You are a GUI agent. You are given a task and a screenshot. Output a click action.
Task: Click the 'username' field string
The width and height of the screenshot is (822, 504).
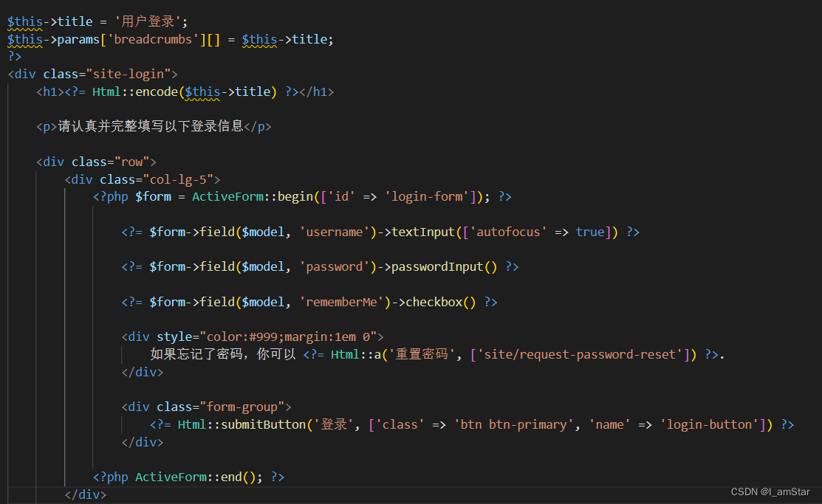334,232
